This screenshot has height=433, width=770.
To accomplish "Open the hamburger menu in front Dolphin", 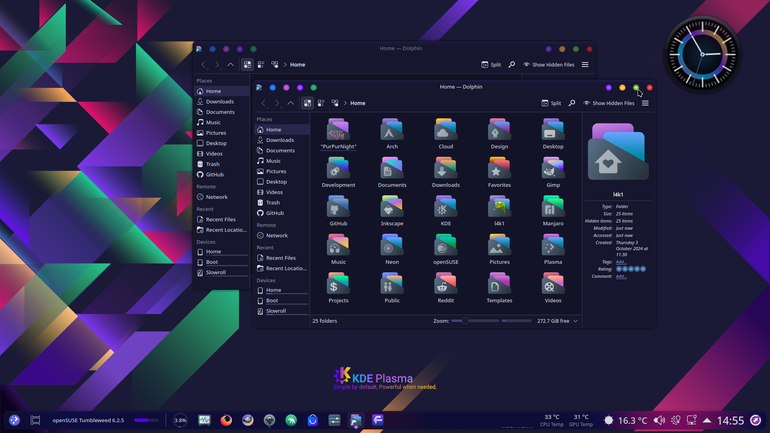I will click(645, 103).
